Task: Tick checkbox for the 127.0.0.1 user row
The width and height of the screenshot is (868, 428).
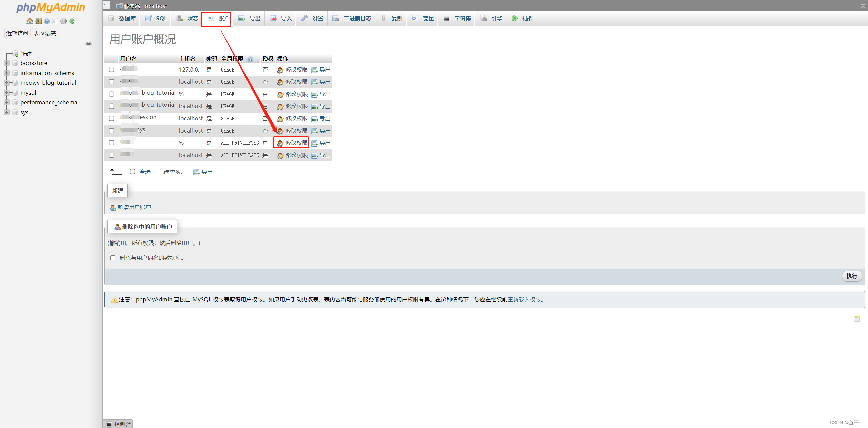Action: point(111,70)
